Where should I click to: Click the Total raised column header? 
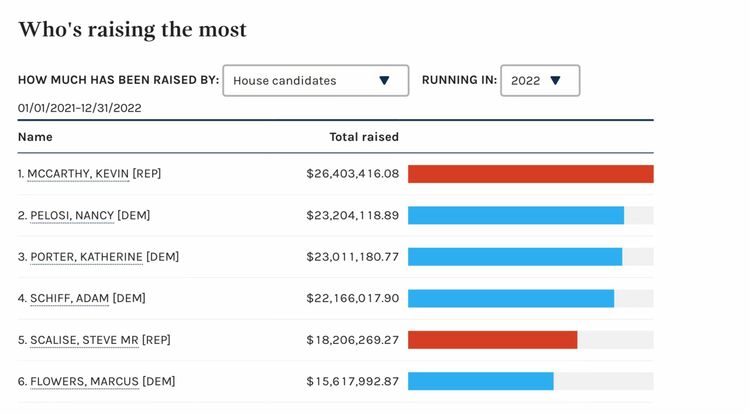coord(364,137)
